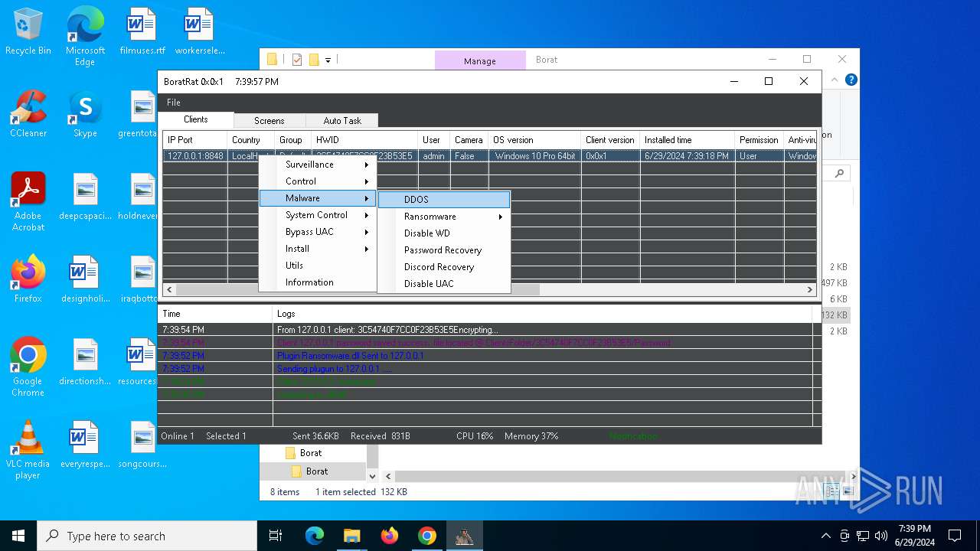Switch to the Screens tab
The width and height of the screenshot is (980, 551).
click(x=269, y=121)
